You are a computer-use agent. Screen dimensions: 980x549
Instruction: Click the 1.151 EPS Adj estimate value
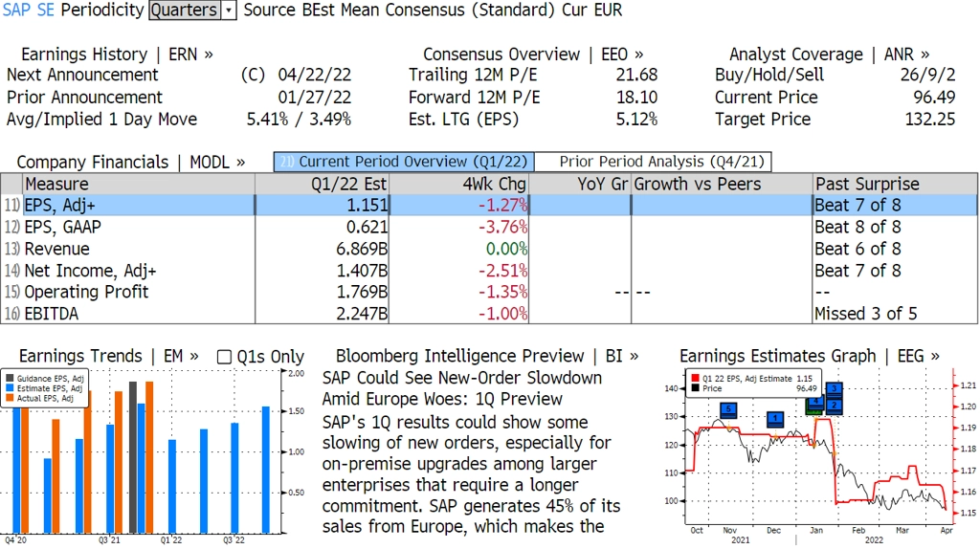point(367,205)
